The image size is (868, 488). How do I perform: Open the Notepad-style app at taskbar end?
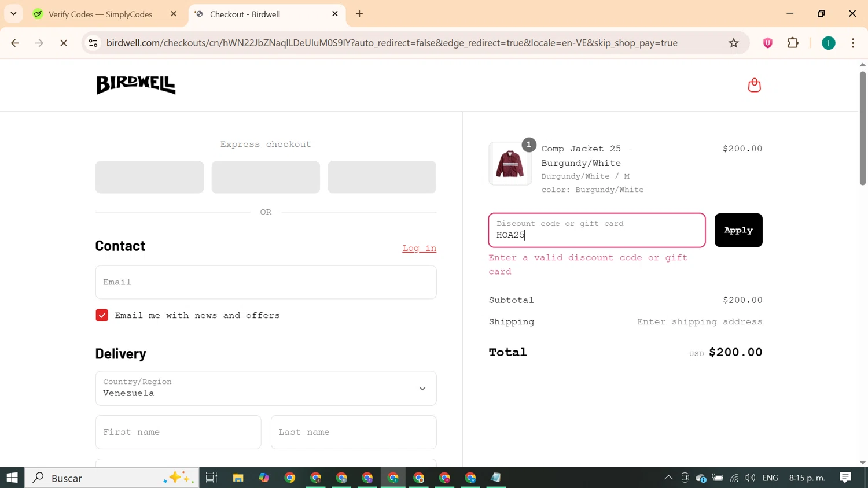pos(496,478)
